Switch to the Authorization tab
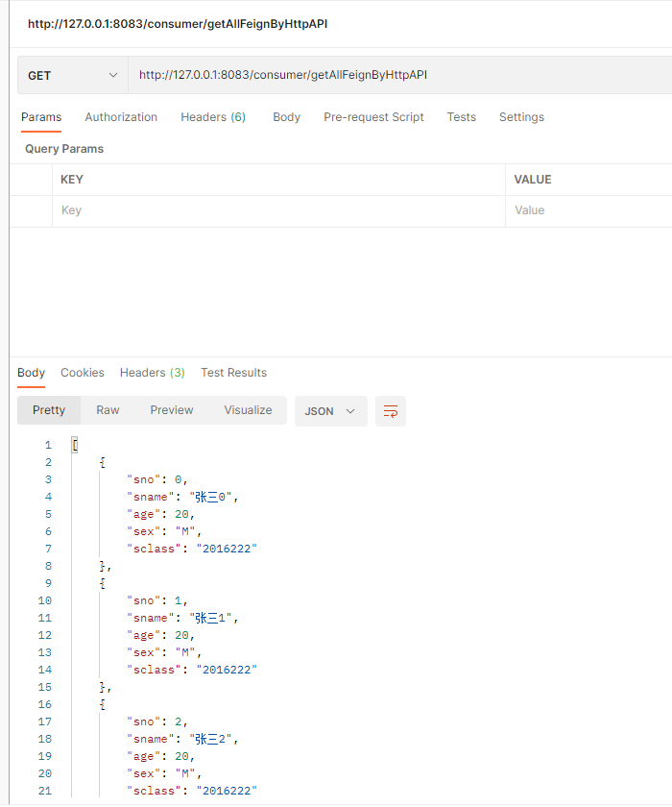The width and height of the screenshot is (672, 807). (121, 117)
